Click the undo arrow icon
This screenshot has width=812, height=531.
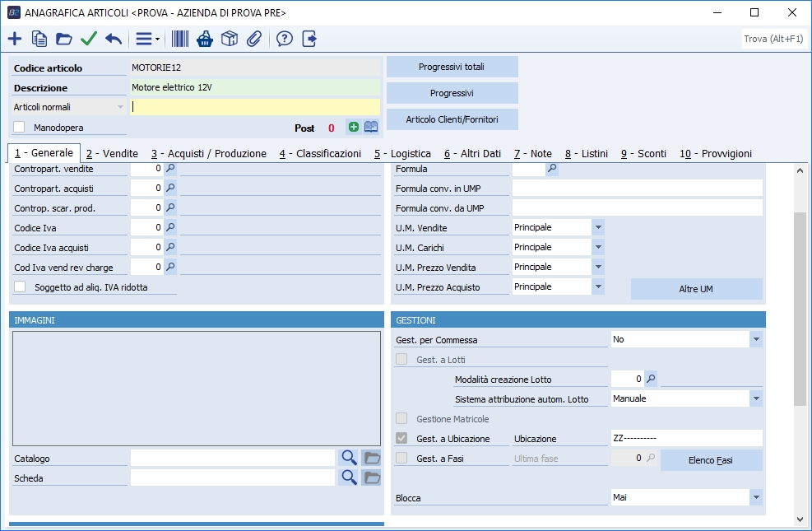(114, 39)
